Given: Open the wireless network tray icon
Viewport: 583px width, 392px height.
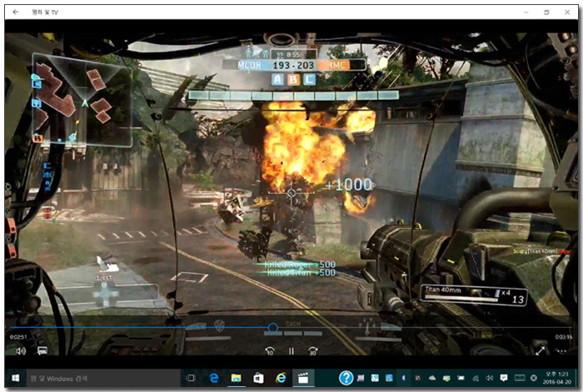Looking at the screenshot, I should (476, 378).
